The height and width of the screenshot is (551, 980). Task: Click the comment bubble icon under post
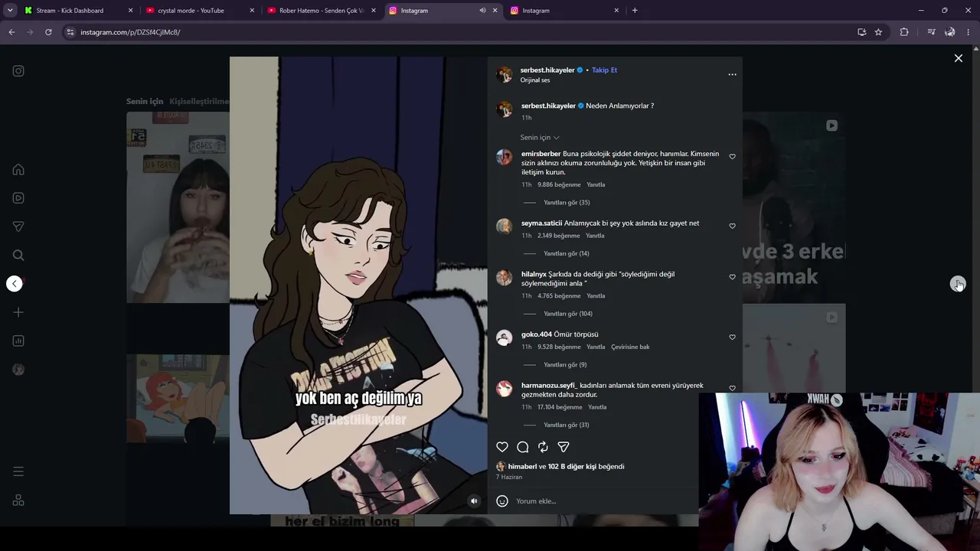coord(523,447)
